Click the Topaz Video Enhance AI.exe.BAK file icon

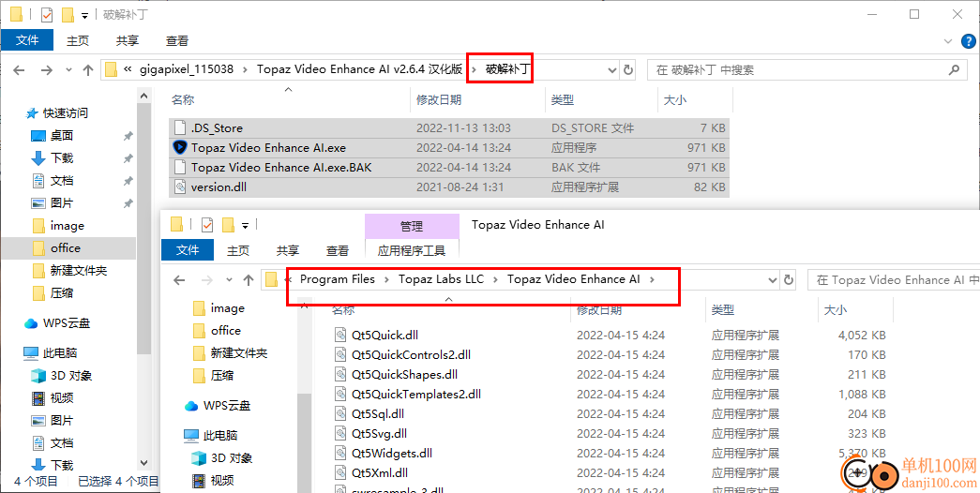[180, 168]
